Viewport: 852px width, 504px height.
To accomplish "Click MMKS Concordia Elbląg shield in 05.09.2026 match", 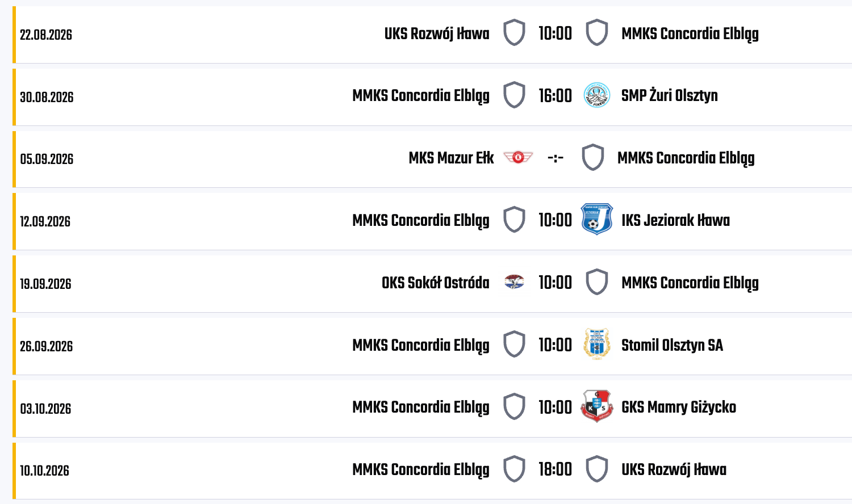I will [x=592, y=157].
